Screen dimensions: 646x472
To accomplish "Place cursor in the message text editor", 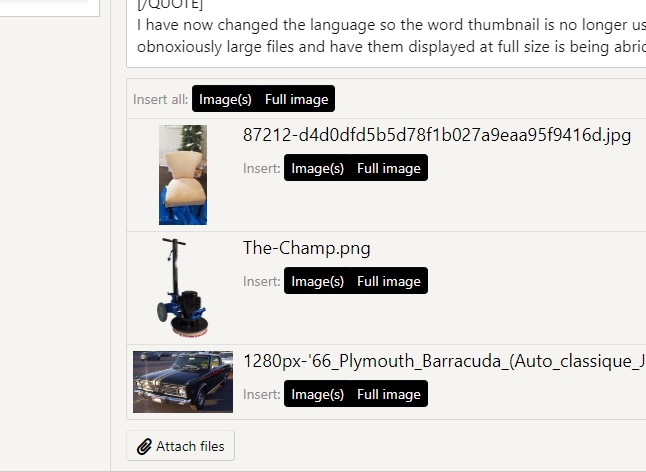I will 386,33.
